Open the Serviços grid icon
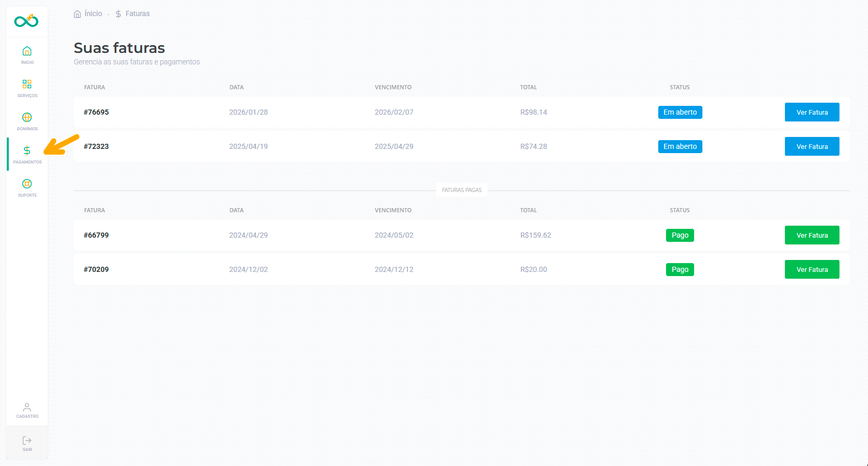868x466 pixels. click(27, 85)
